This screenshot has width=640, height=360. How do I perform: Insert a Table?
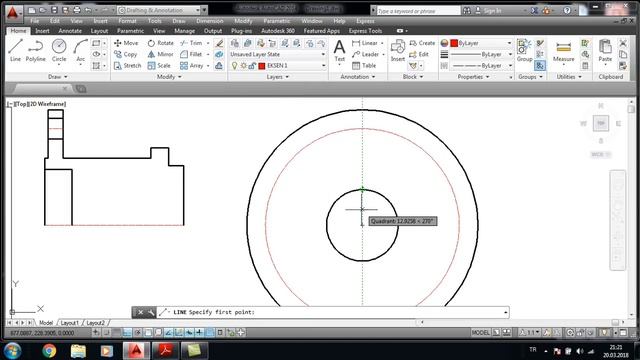[364, 65]
